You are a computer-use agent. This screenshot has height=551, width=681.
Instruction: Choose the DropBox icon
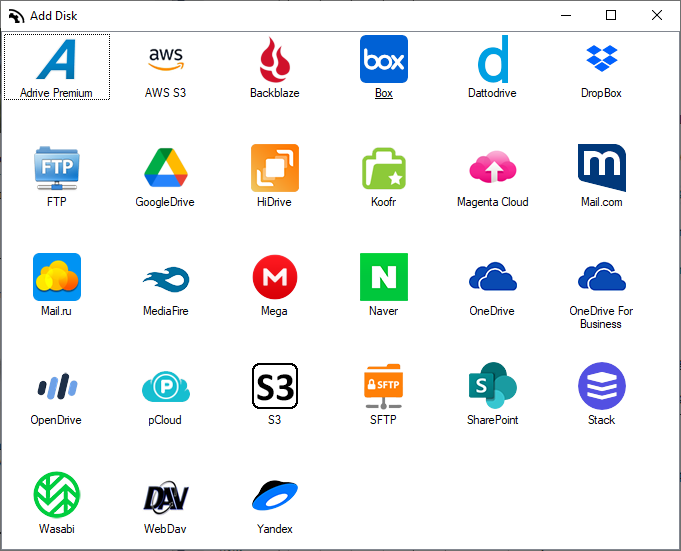click(x=602, y=58)
